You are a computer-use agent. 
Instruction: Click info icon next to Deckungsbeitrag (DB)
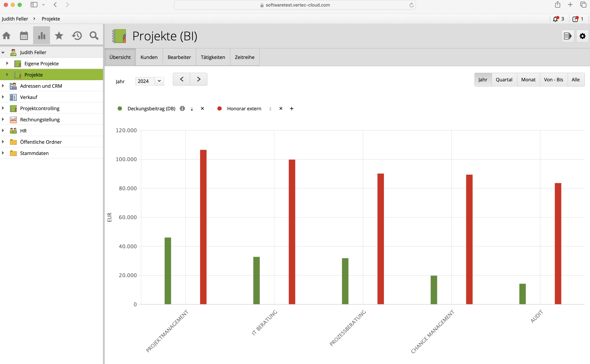point(182,109)
